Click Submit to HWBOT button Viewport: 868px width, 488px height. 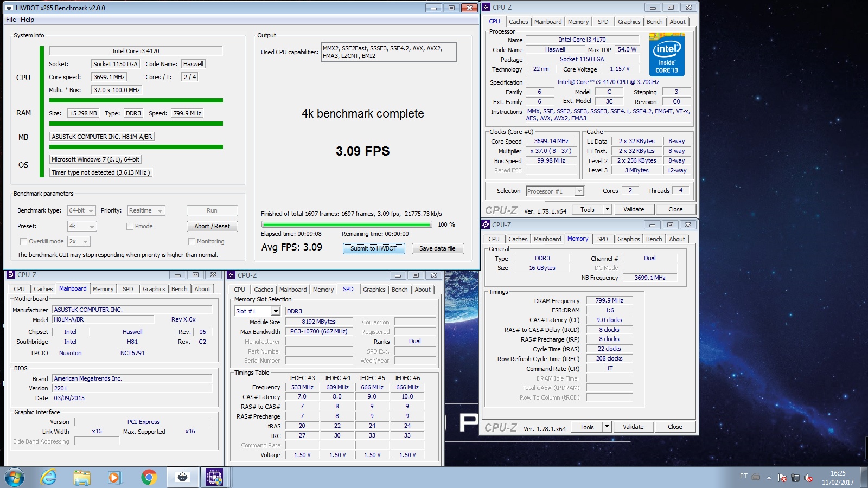[374, 248]
